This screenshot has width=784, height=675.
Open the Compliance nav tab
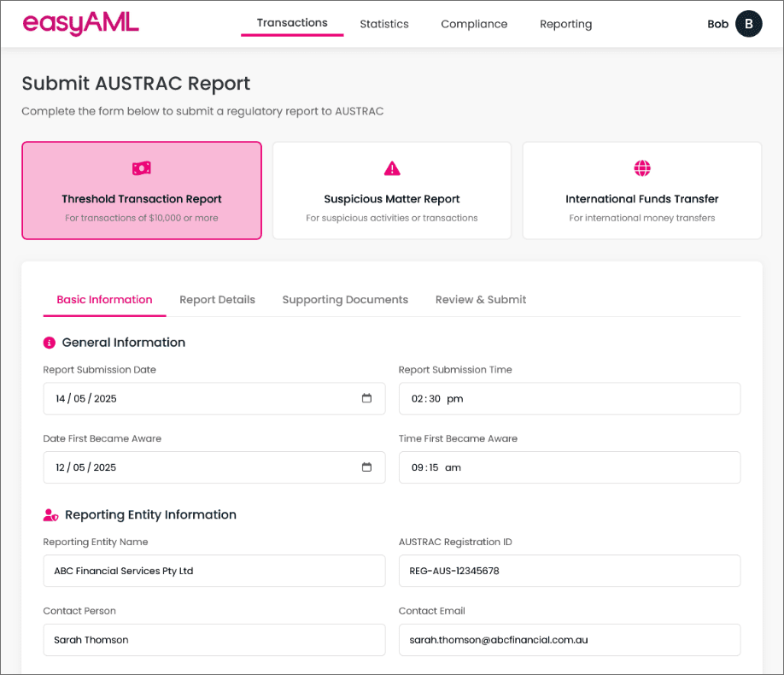point(474,24)
